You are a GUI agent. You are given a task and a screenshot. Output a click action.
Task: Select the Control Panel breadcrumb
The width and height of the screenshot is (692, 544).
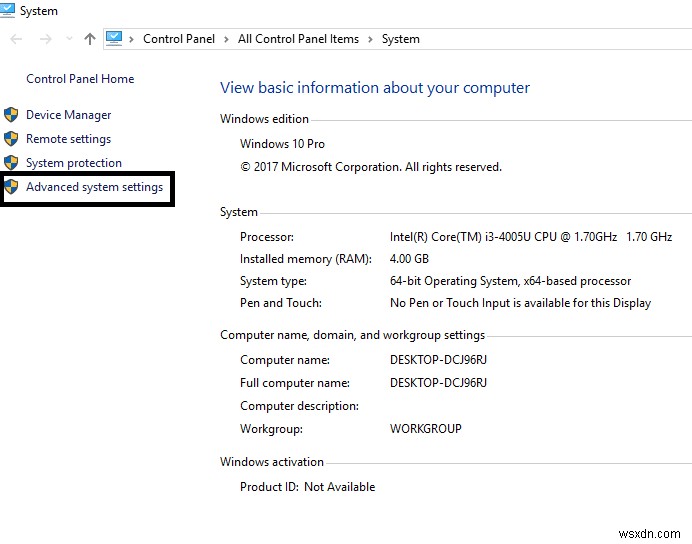click(178, 39)
